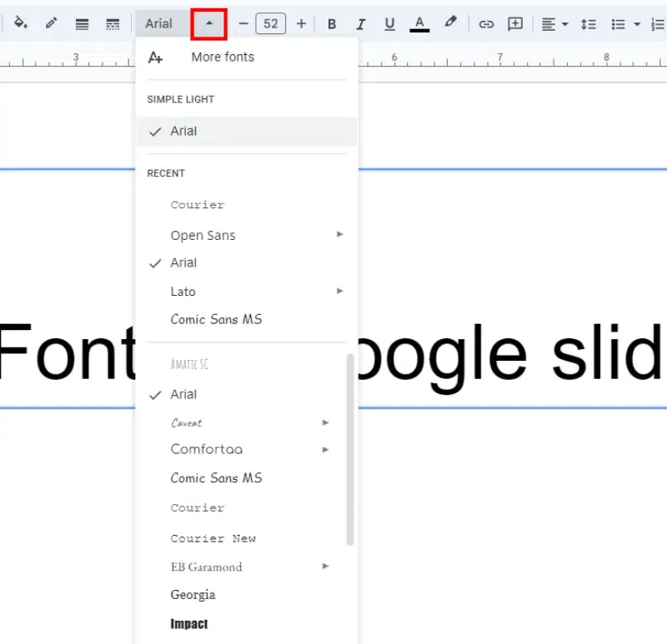Expand Lato submenu arrow
The width and height of the screenshot is (667, 644).
point(339,291)
